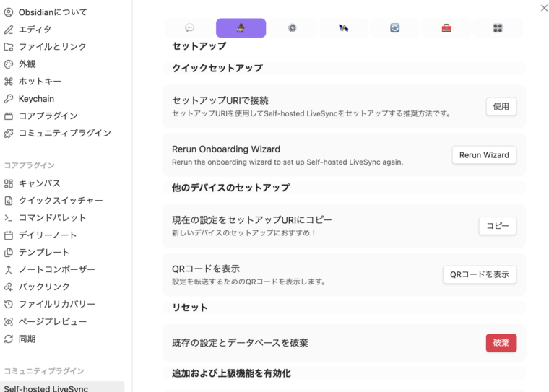The width and height of the screenshot is (549, 392).
Task: Click the Obsidianについて person icon
Action: (x=9, y=12)
